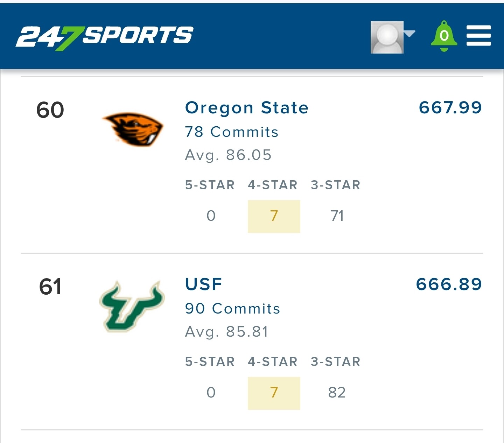Image resolution: width=504 pixels, height=443 pixels.
Task: Click Oregon State's 3-star count 71
Action: [337, 216]
